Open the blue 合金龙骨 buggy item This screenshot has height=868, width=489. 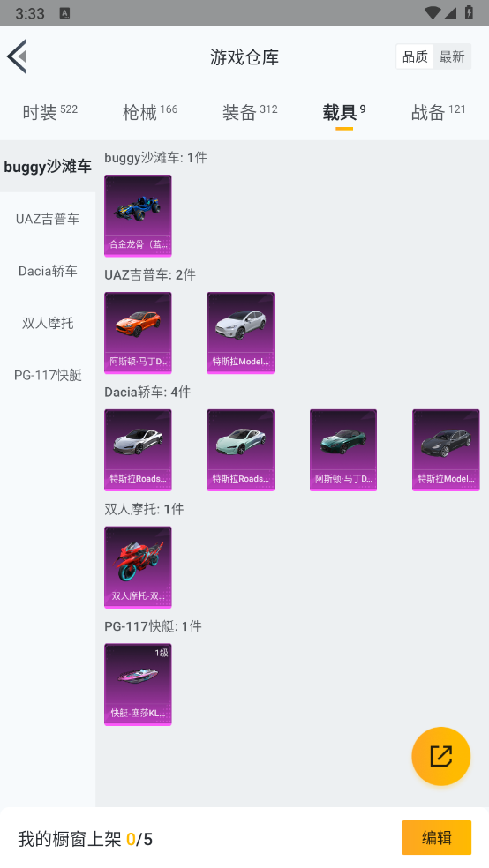(138, 216)
